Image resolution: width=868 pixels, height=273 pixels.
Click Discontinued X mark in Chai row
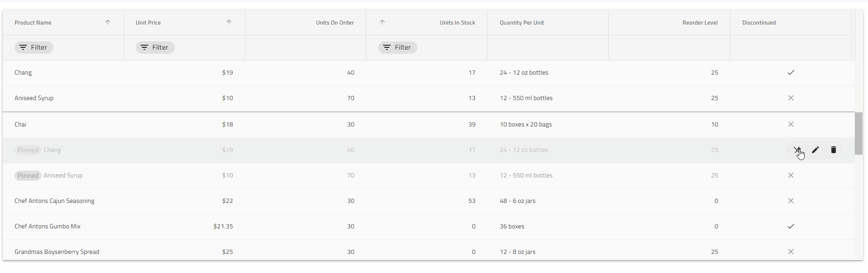click(x=791, y=124)
